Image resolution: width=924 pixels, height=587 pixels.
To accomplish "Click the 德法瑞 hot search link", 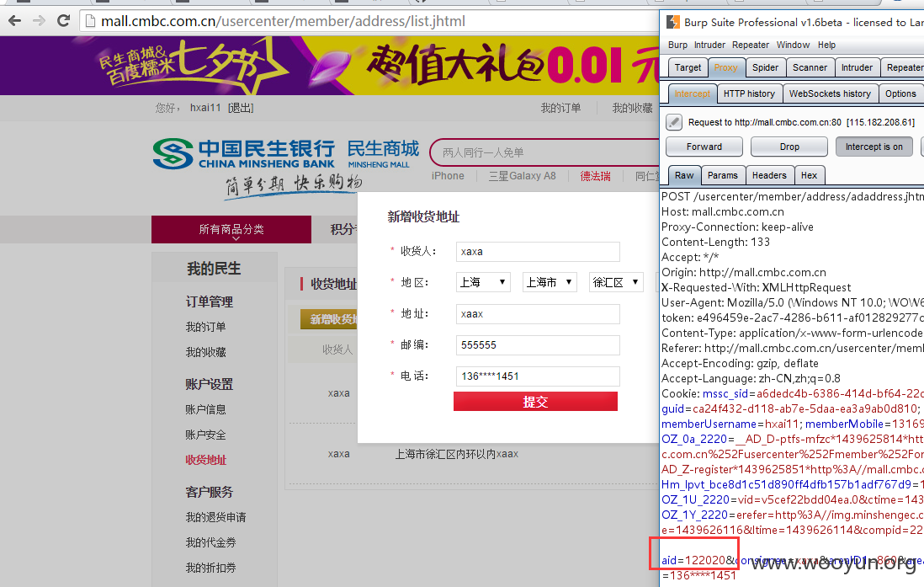I will [595, 176].
